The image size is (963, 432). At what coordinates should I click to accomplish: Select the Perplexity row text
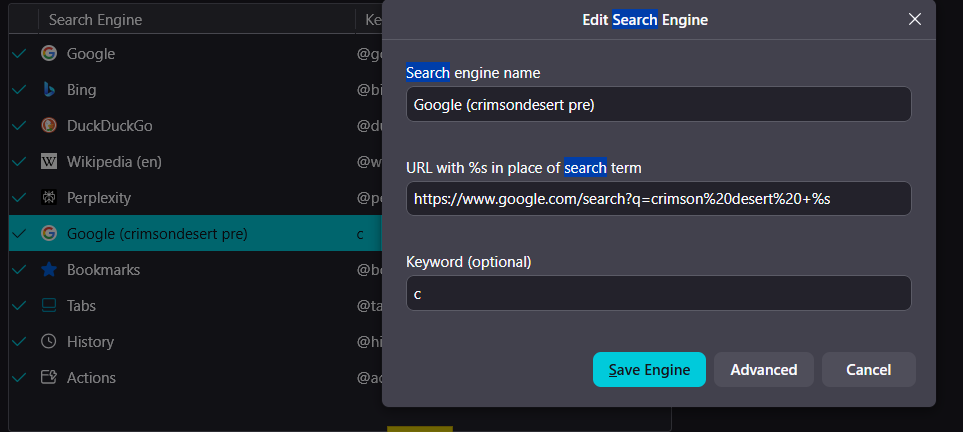coord(99,198)
